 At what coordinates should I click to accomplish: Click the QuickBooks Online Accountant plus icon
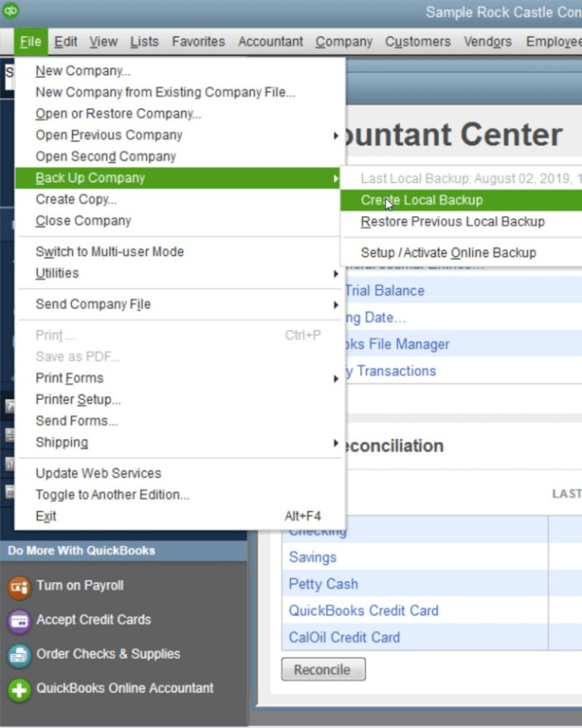(19, 689)
